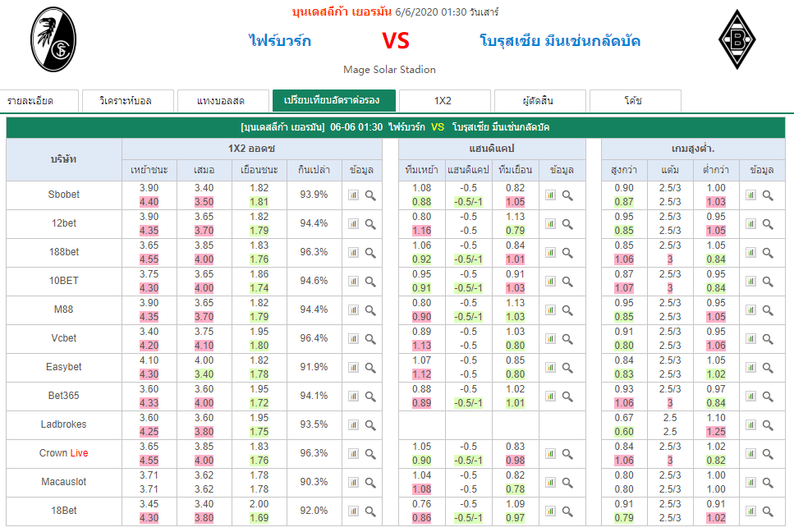The width and height of the screenshot is (794, 532).
Task: Open 18Bet over/under chart icon
Action: tap(750, 511)
